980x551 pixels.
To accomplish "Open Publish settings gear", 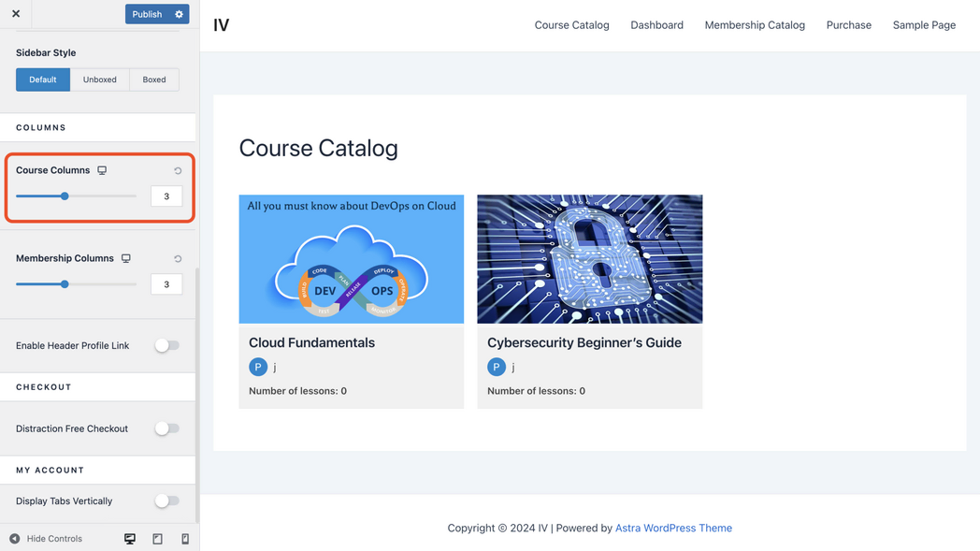I will [179, 14].
